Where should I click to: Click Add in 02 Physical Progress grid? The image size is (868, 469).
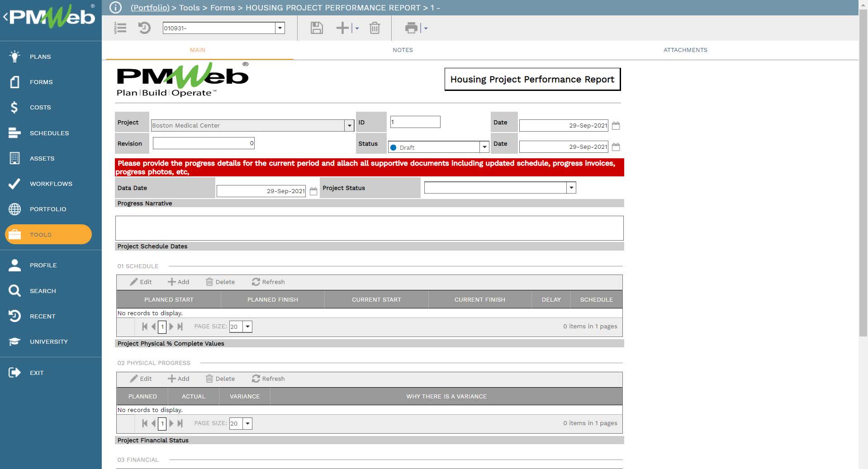click(179, 379)
